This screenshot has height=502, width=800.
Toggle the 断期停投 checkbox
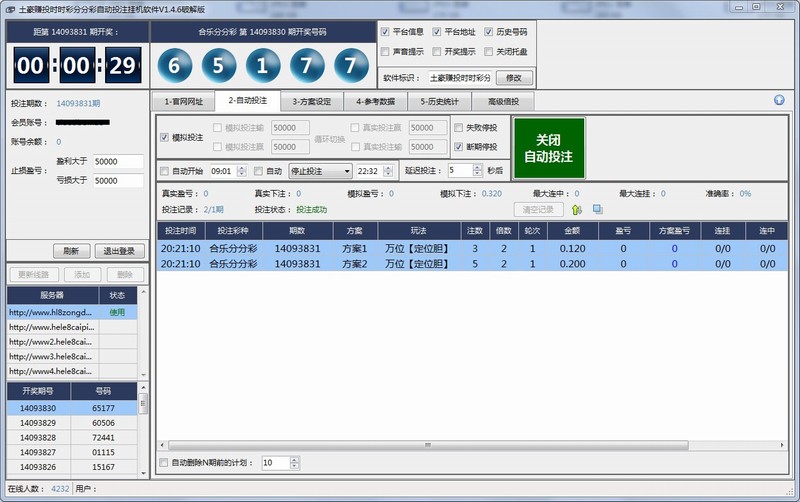point(459,146)
